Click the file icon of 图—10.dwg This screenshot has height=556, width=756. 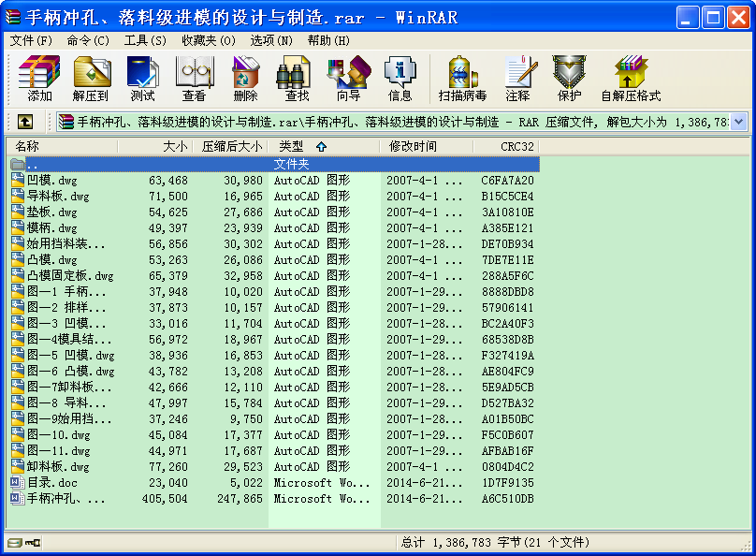pyautogui.click(x=18, y=434)
